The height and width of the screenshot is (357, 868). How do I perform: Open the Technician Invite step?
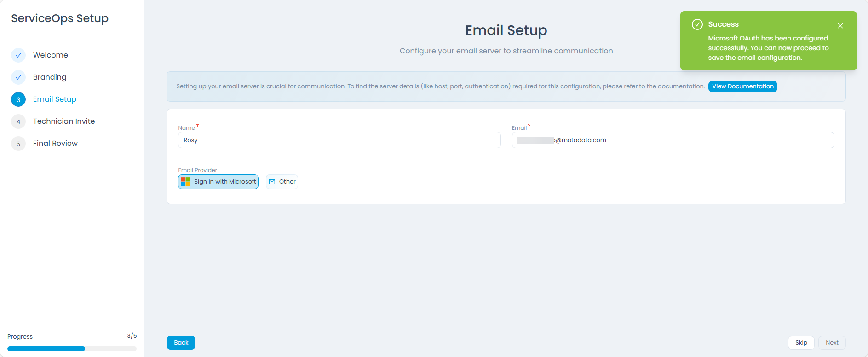[x=64, y=121]
